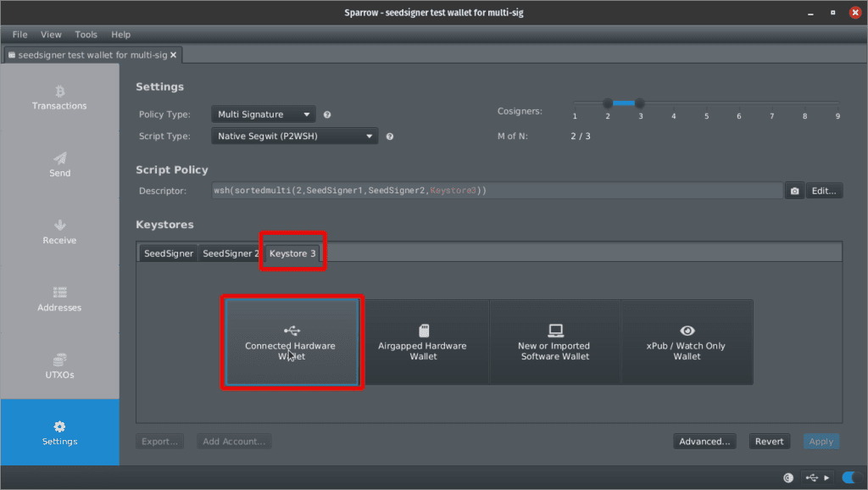
Task: Click the Revert button
Action: pyautogui.click(x=769, y=442)
